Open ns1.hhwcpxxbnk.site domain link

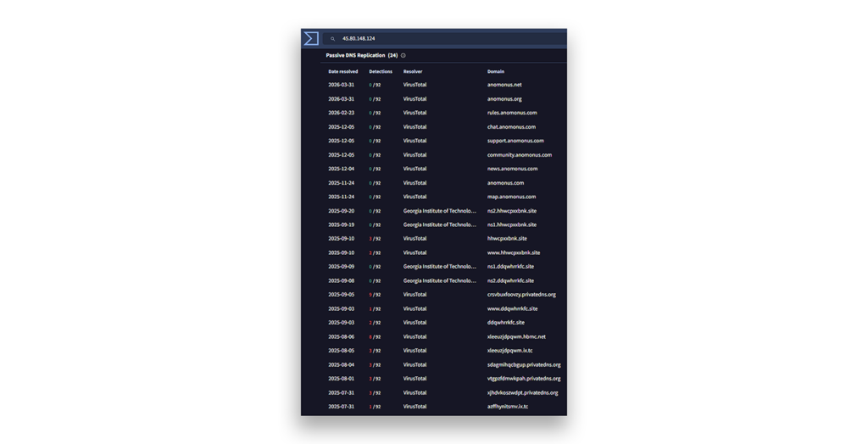511,225
